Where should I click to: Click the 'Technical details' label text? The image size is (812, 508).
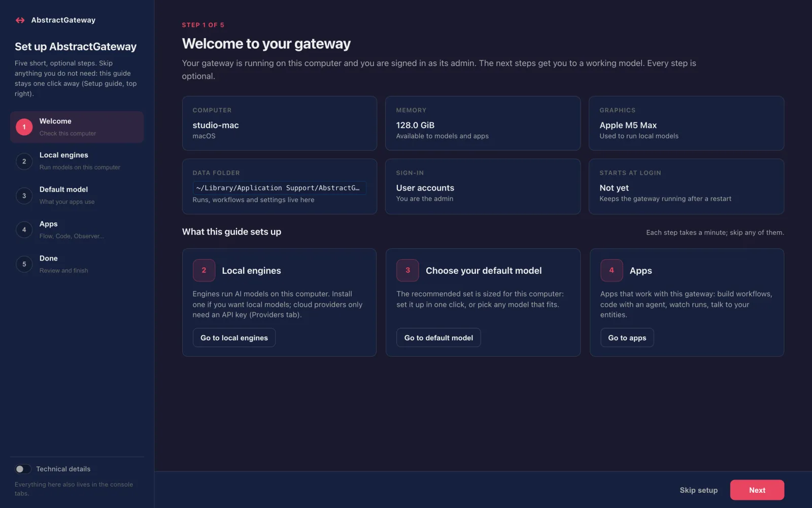point(63,469)
